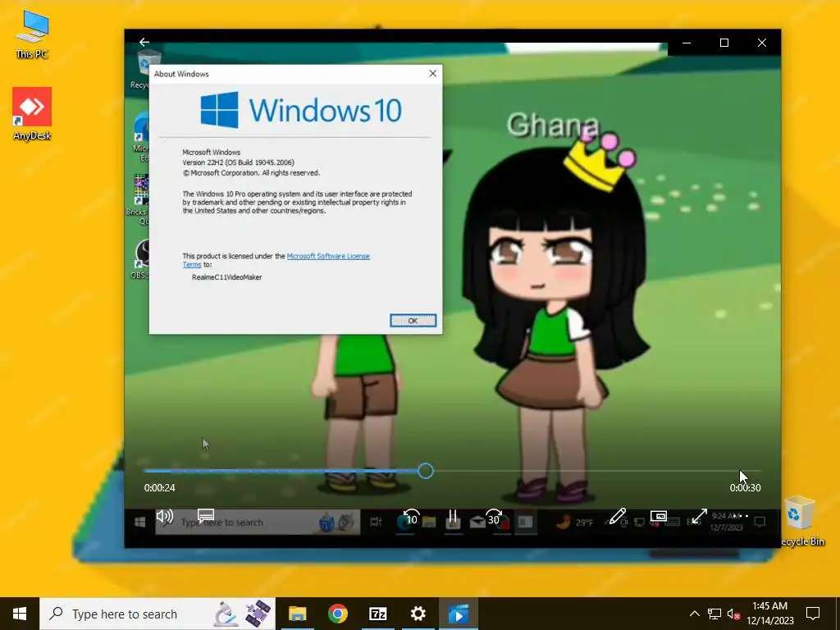The height and width of the screenshot is (630, 840).
Task: Switch player to mini view
Action: point(659,516)
